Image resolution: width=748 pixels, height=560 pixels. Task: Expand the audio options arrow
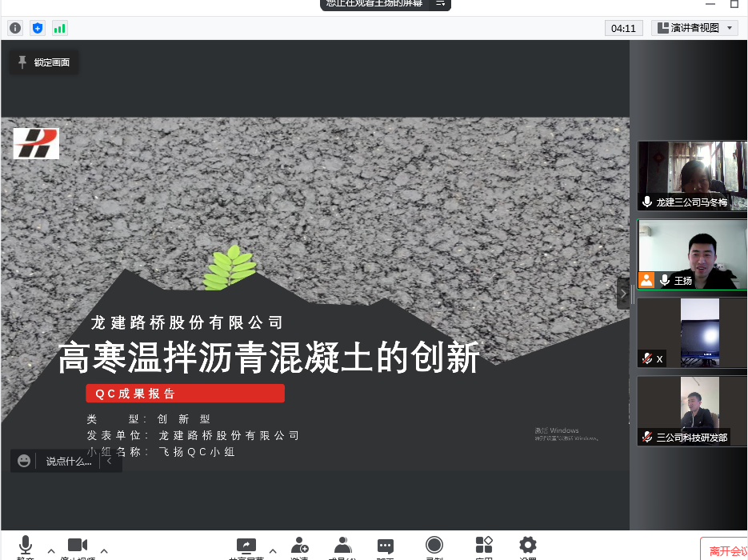[51, 551]
